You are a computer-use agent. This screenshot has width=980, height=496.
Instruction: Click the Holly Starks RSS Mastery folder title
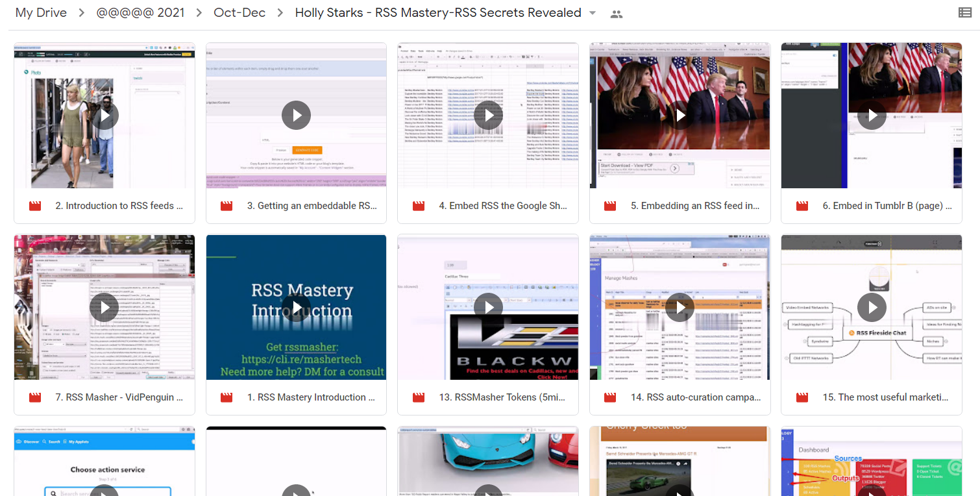(438, 12)
